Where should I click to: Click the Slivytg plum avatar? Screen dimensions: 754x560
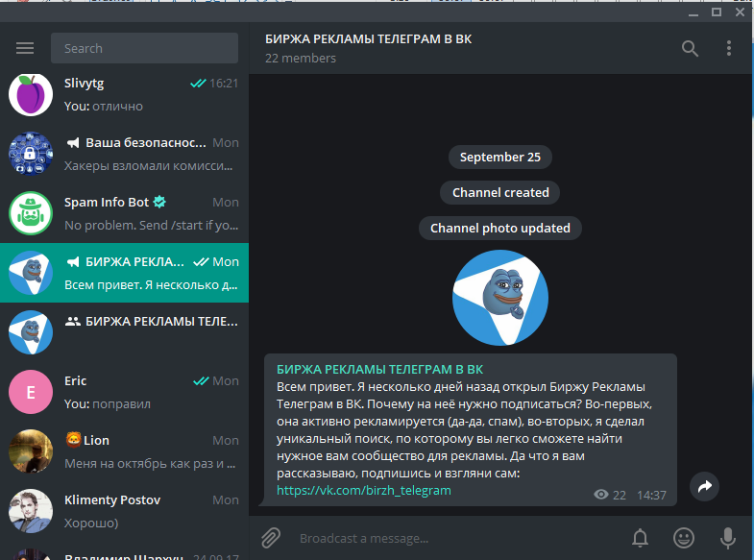tap(31, 95)
